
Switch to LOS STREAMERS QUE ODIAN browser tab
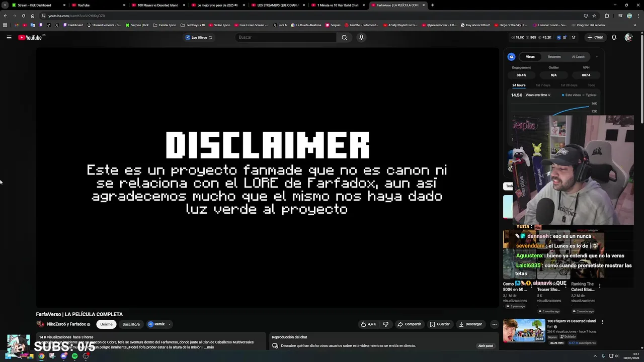pos(278,5)
